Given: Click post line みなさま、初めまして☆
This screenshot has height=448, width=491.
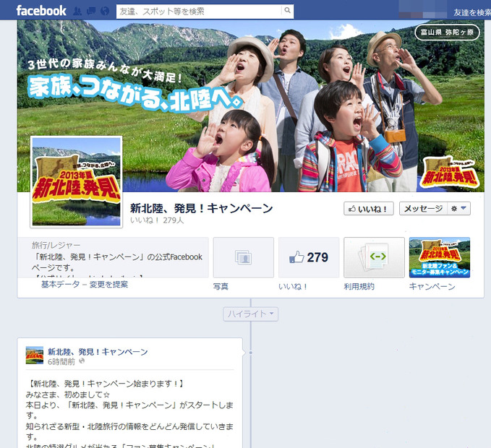Looking at the screenshot, I should [68, 395].
